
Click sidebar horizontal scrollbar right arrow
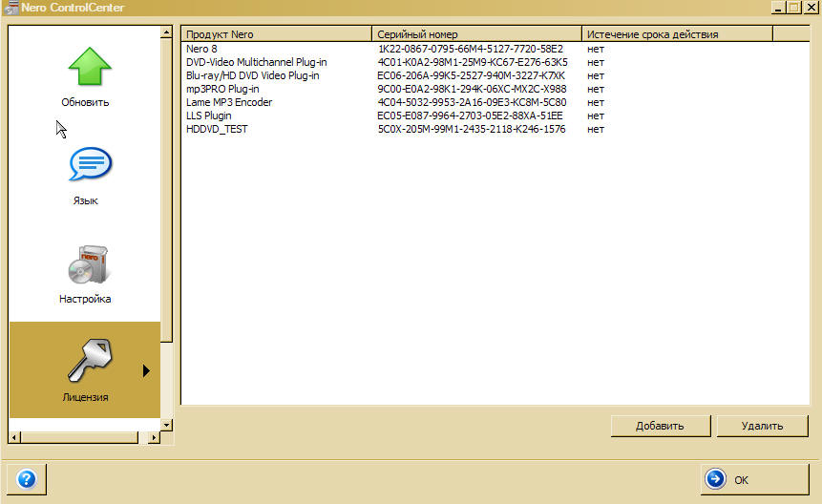click(154, 437)
